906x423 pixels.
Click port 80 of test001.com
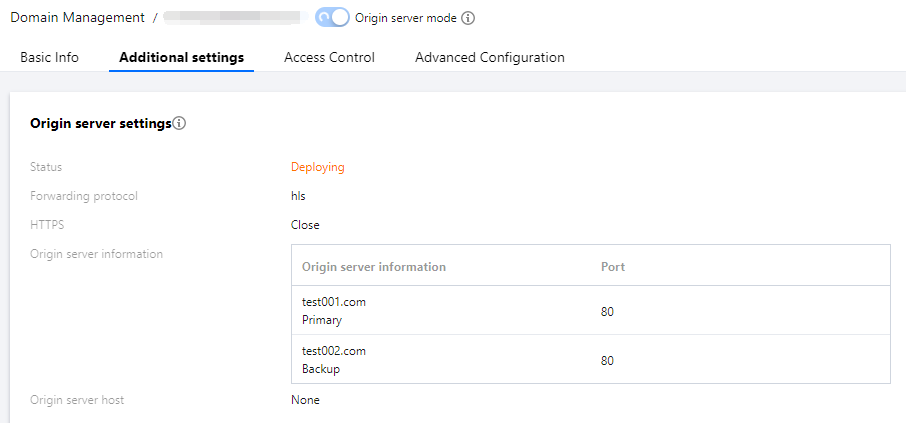click(x=607, y=311)
